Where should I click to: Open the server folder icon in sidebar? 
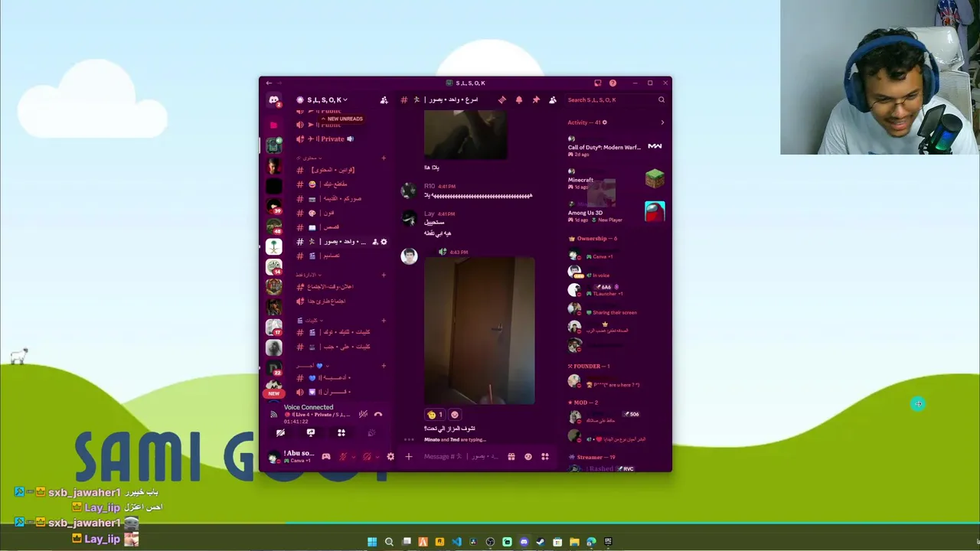click(273, 124)
